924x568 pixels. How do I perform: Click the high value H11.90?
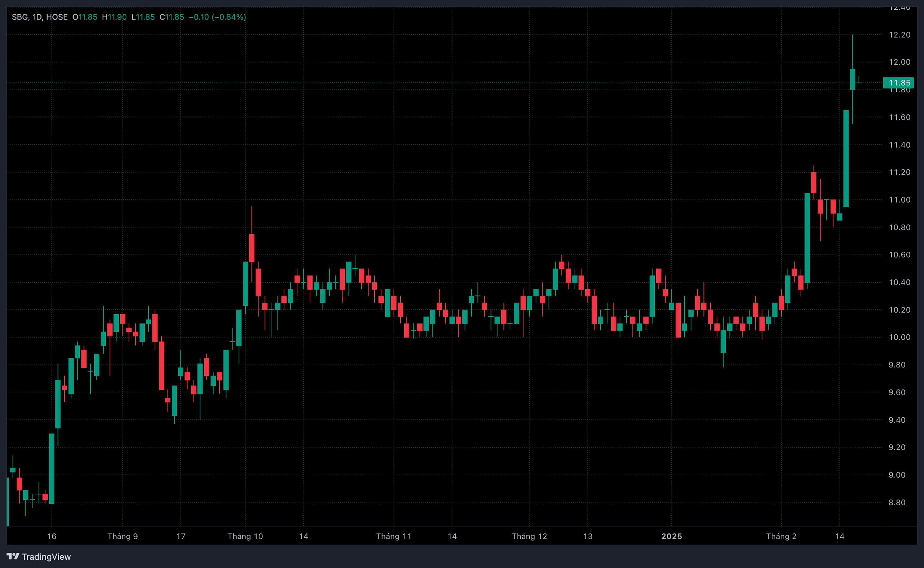pyautogui.click(x=114, y=17)
